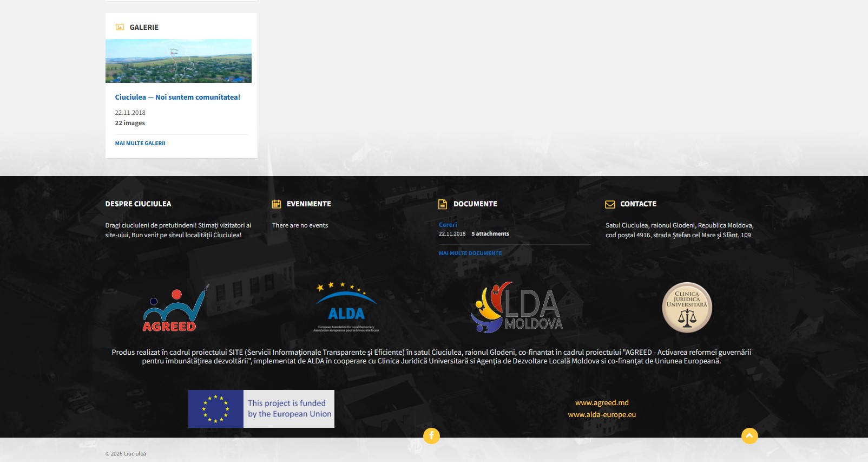Open 'Ciuciulea — Noi suntem comunitatea!' gallery link
868x462 pixels.
(177, 97)
